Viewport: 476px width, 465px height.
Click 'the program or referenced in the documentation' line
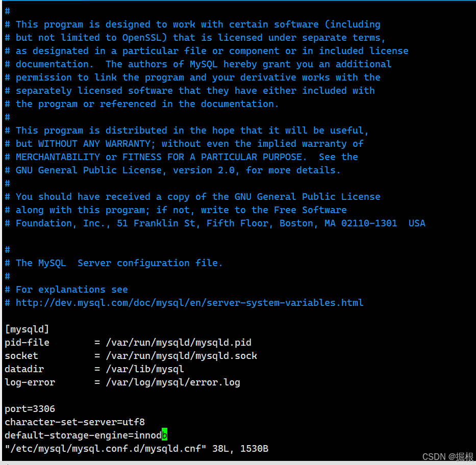tap(142, 104)
